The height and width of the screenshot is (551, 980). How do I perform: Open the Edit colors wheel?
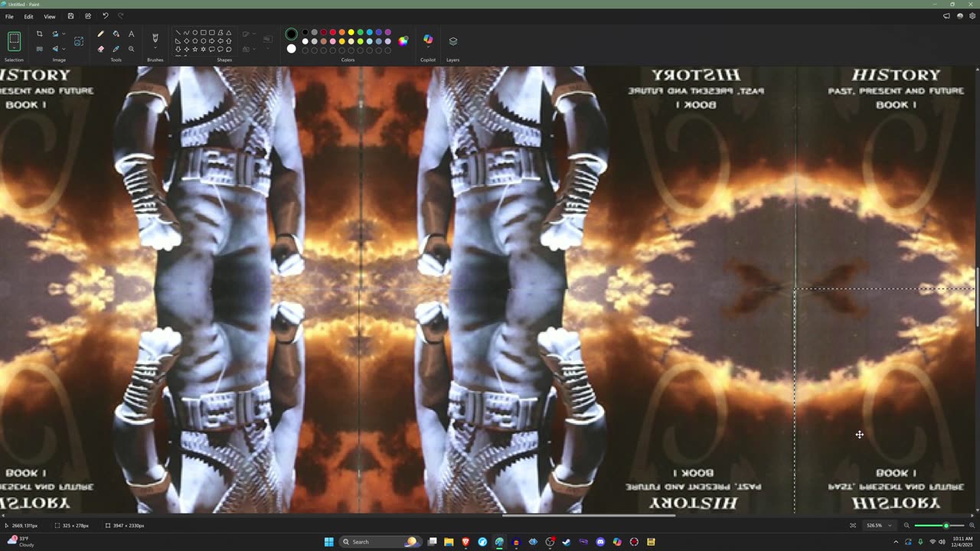point(403,41)
